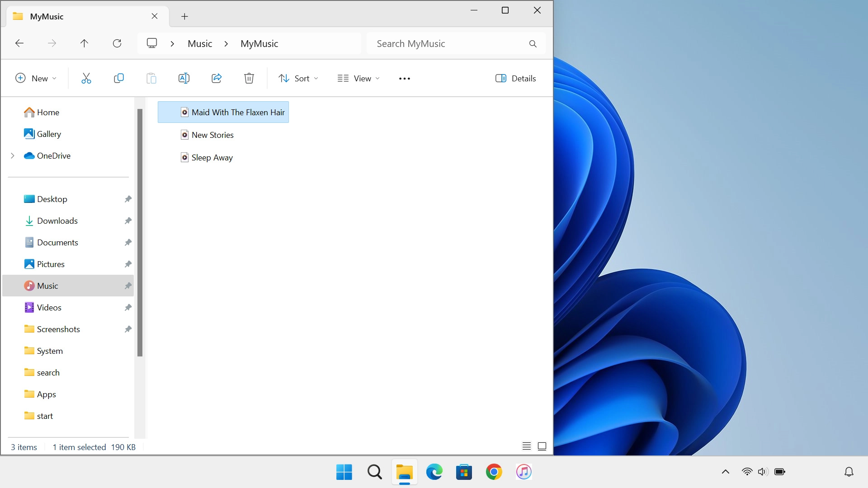Image resolution: width=868 pixels, height=488 pixels.
Task: Open the See more menu
Action: click(x=404, y=78)
